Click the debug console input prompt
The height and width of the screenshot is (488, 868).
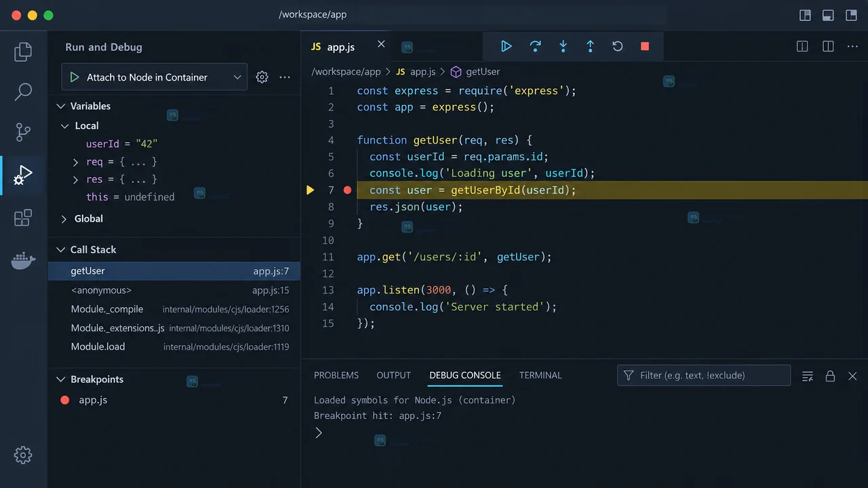click(319, 432)
